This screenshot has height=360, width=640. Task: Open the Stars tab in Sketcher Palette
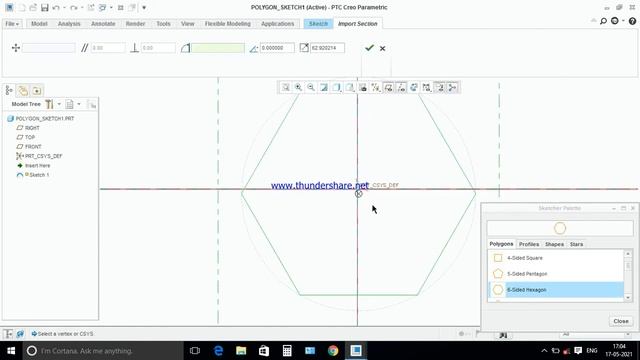(x=576, y=244)
